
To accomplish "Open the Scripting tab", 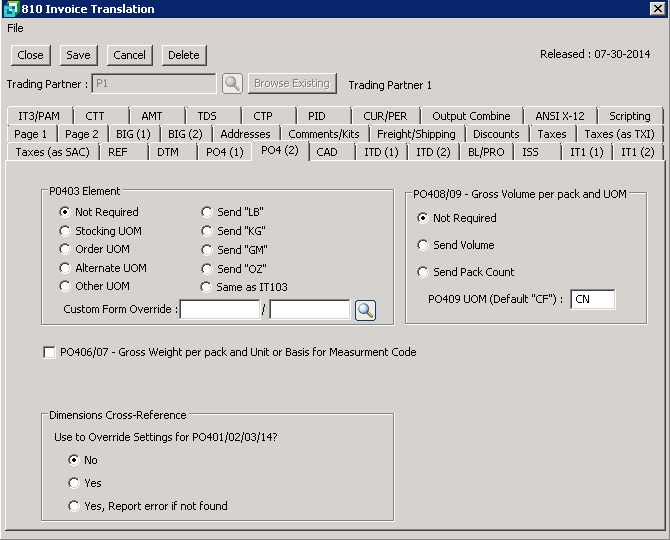I will click(629, 116).
